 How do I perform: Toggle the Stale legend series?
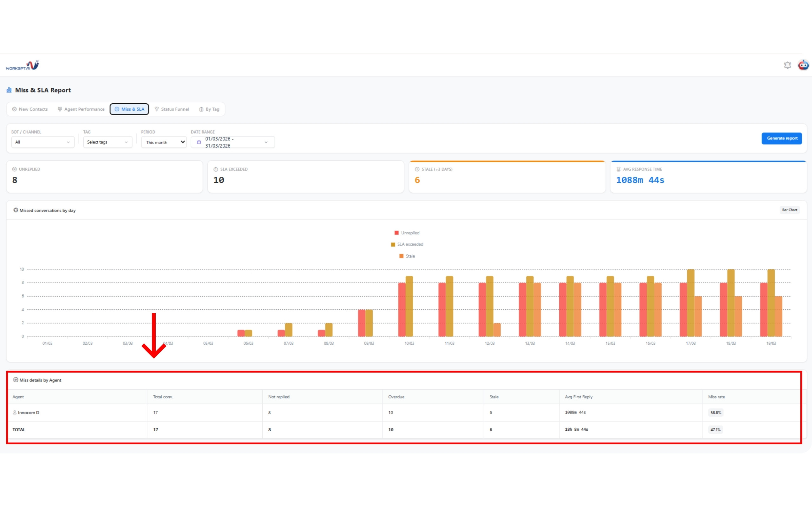tap(407, 256)
